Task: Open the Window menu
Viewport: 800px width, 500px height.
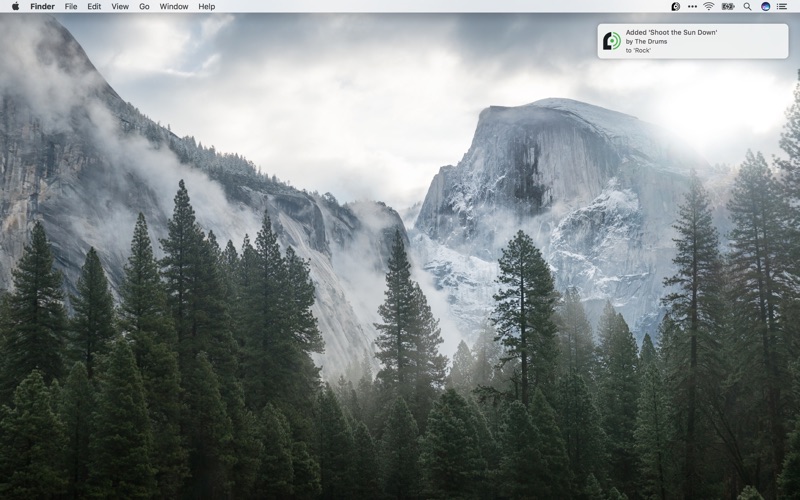Action: [x=173, y=7]
